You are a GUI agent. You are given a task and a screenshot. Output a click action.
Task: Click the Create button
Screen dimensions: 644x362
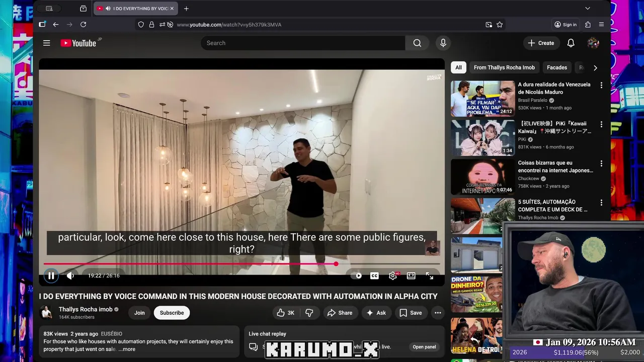click(x=541, y=43)
